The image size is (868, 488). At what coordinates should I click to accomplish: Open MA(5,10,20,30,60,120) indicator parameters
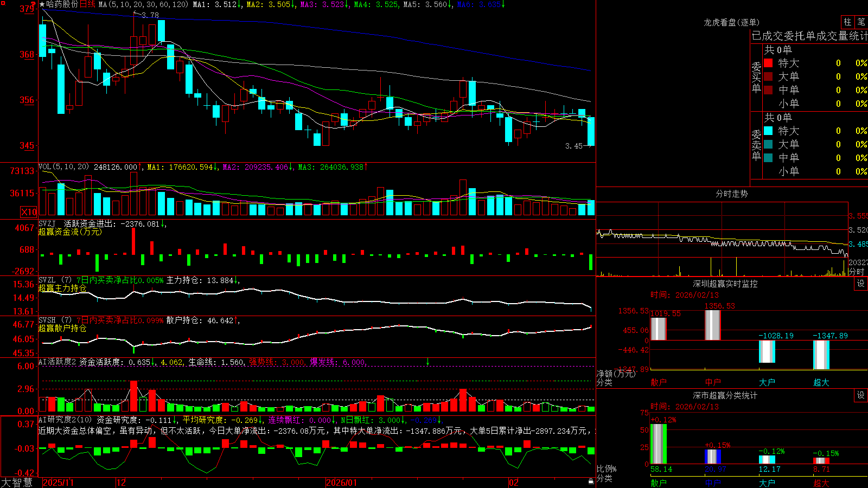click(143, 4)
